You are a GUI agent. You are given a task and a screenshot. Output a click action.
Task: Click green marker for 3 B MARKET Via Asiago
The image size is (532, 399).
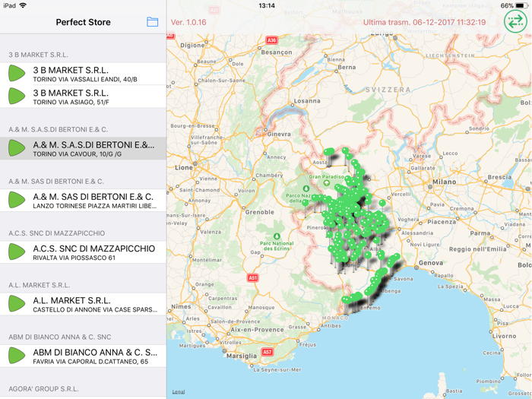click(17, 96)
